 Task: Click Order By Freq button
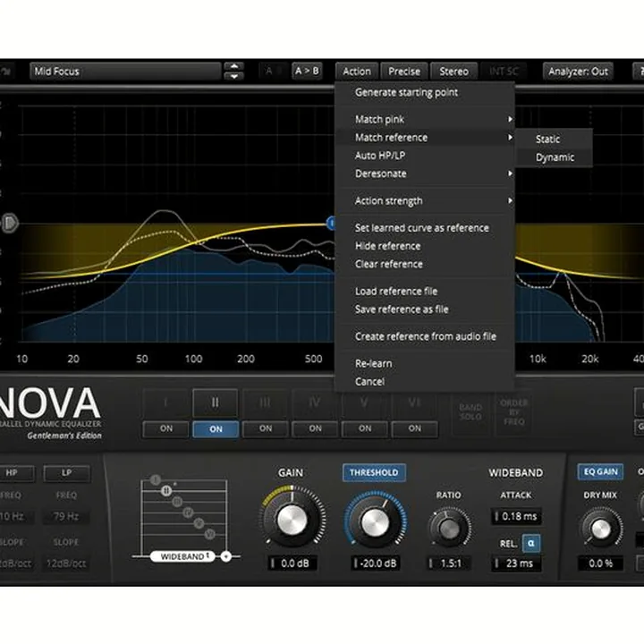pyautogui.click(x=513, y=412)
